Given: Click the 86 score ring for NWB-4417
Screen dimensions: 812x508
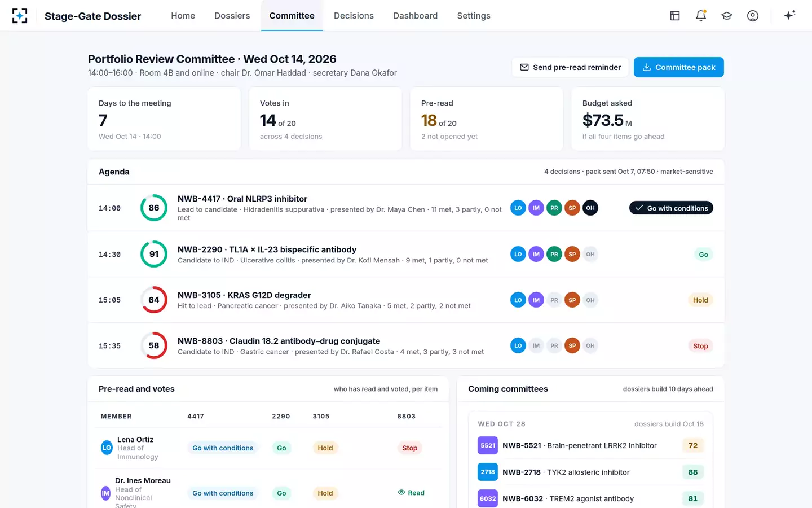Looking at the screenshot, I should pos(154,208).
